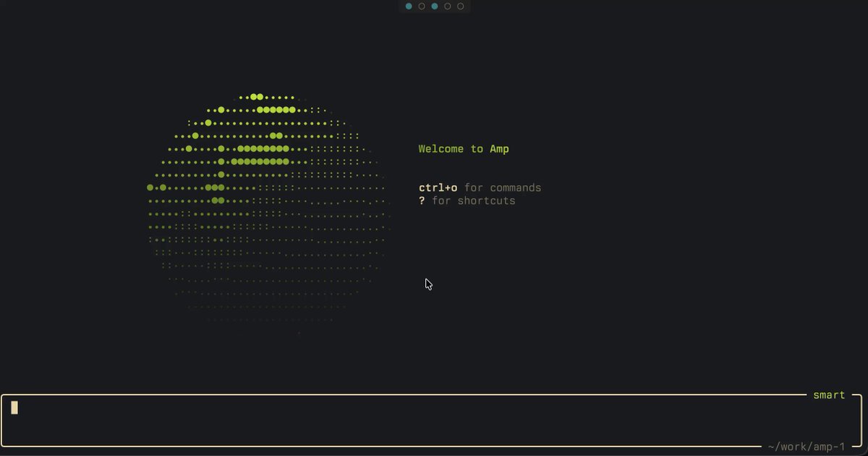Select the third dot in the top indicator
The image size is (868, 456).
[435, 7]
